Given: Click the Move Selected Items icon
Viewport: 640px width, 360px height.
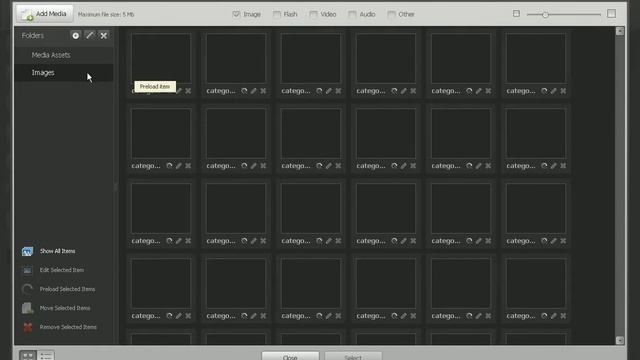Looking at the screenshot, I should pos(27,308).
